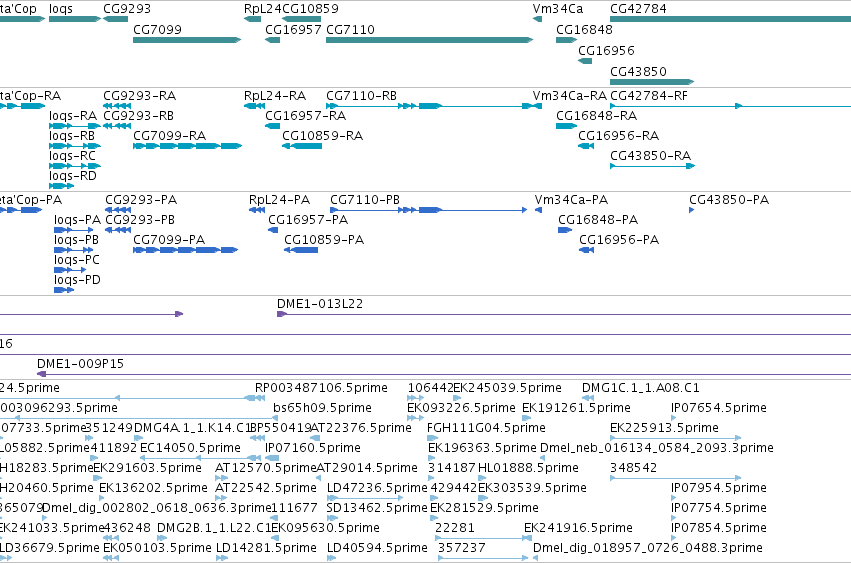Image resolution: width=851 pixels, height=563 pixels.
Task: Select transcript loqs-RA
Action: [x=75, y=126]
